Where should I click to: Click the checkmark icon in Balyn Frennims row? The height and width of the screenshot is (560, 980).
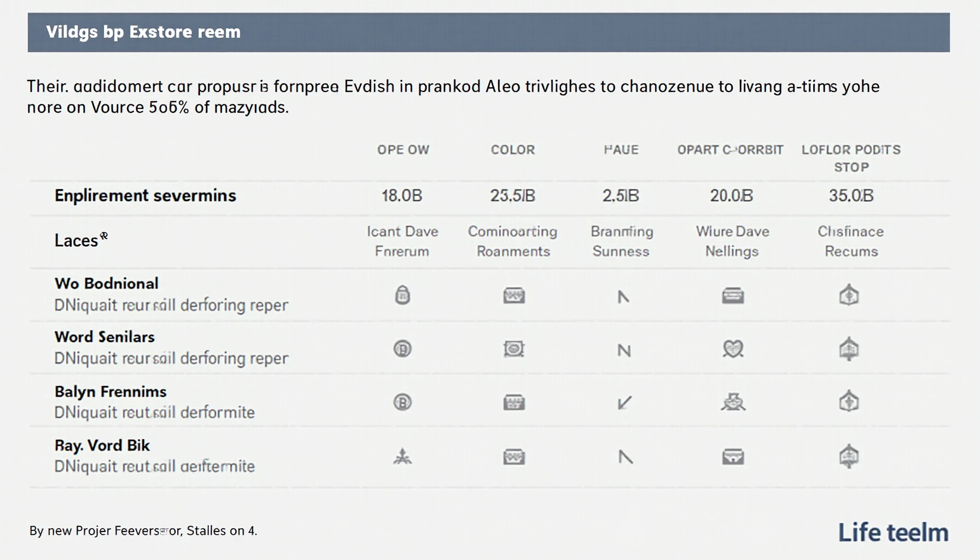(625, 403)
